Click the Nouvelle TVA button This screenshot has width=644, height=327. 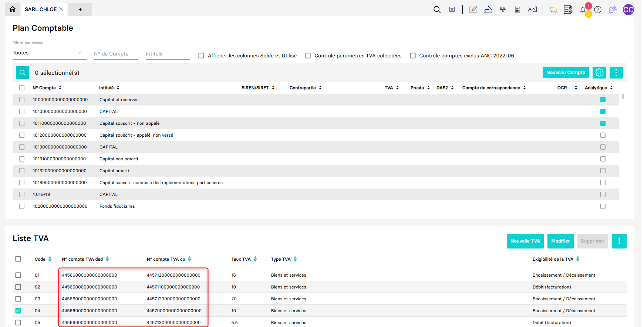click(525, 241)
